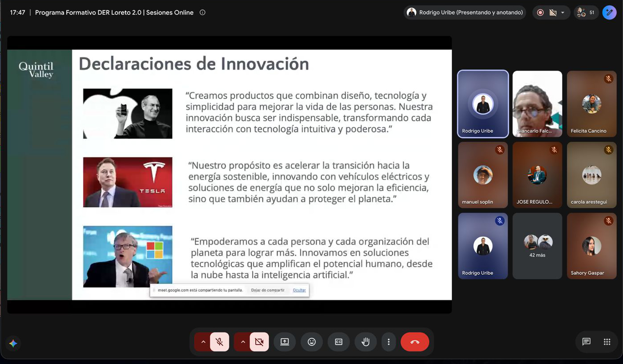The image size is (623, 364).
Task: Click the Gemini sparkle icon
Action: [13, 343]
